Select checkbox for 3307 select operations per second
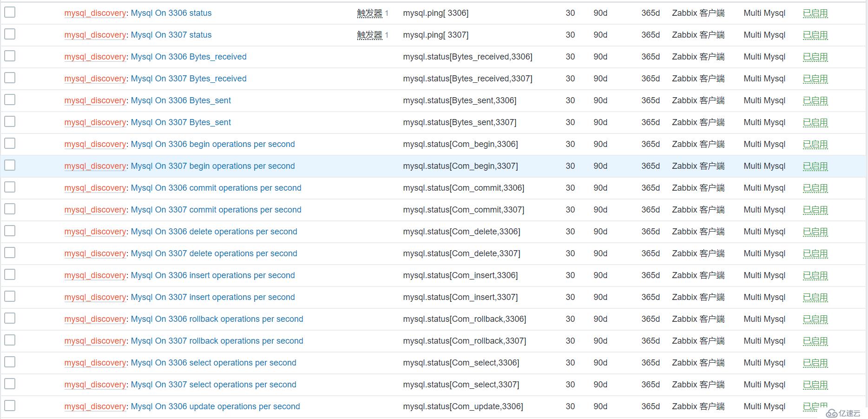 coord(10,384)
